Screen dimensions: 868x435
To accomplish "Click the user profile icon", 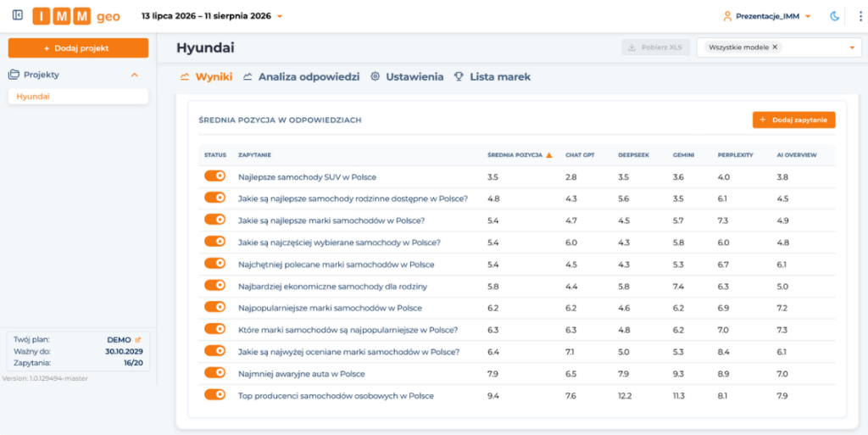I will (727, 16).
